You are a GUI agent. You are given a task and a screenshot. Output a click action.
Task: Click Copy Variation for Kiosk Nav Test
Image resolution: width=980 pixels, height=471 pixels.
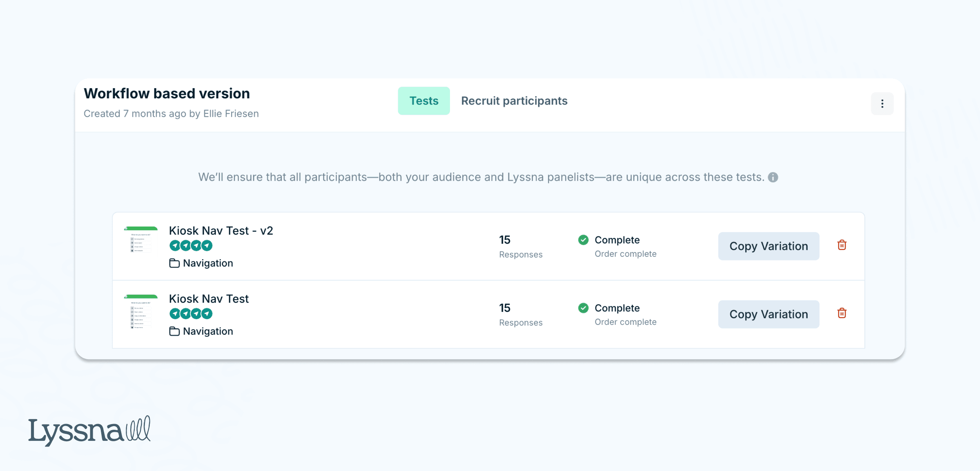point(768,314)
